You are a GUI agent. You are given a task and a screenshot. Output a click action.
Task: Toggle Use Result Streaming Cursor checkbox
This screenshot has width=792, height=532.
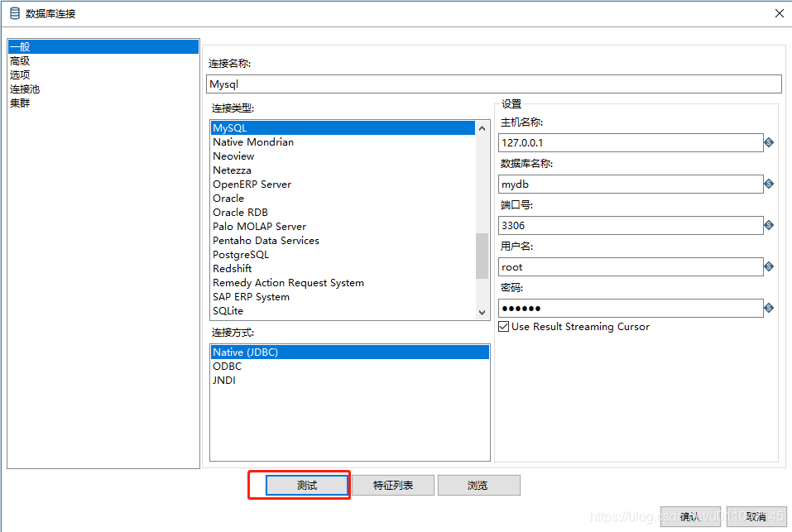coord(504,327)
